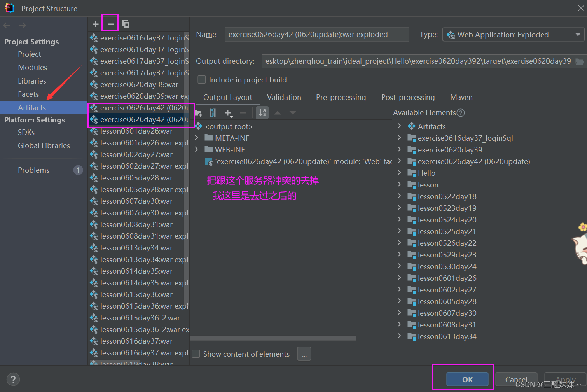Click the horizontal scrollbar under the output layout tree
Image resolution: width=587 pixels, height=392 pixels.
[273, 338]
